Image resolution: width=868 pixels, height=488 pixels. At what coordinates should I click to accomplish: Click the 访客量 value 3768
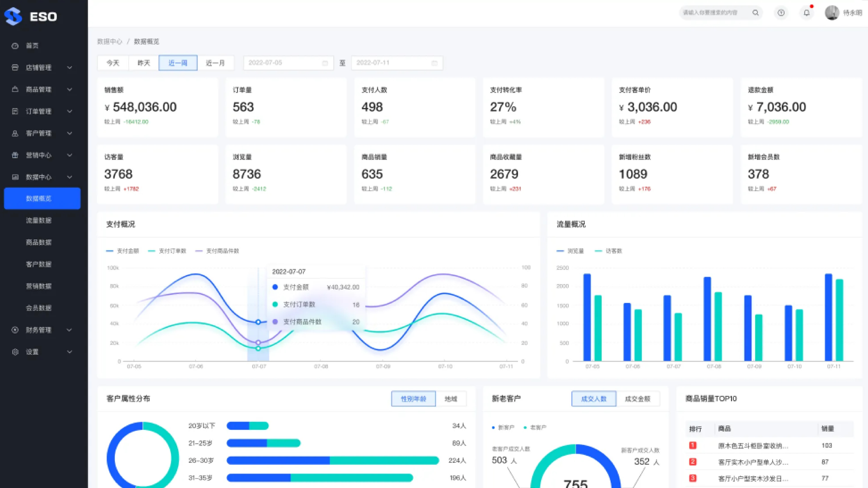(118, 174)
